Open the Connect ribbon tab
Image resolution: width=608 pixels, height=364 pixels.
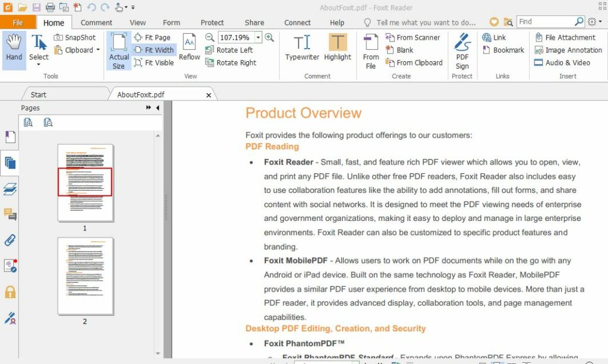(x=297, y=23)
